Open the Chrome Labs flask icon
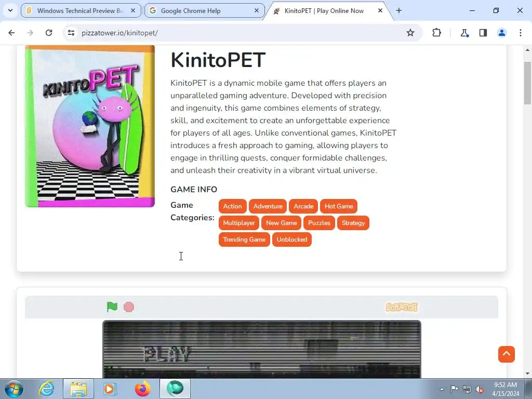 tap(464, 33)
